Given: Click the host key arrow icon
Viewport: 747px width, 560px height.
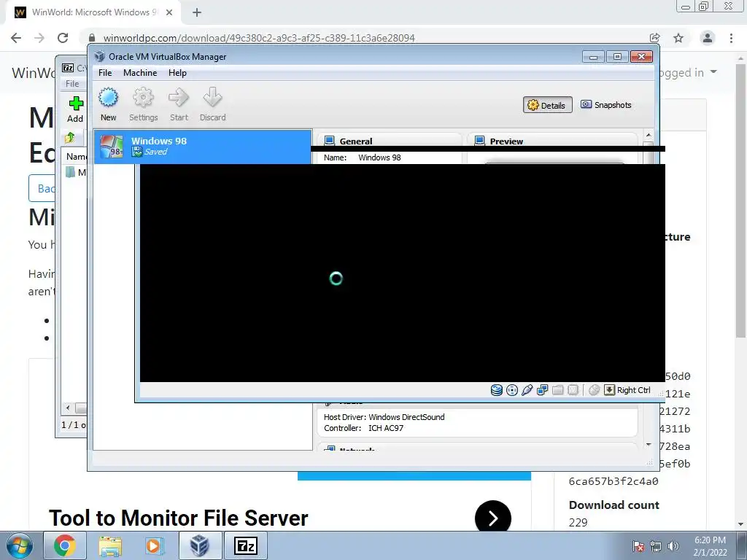Looking at the screenshot, I should coord(609,390).
